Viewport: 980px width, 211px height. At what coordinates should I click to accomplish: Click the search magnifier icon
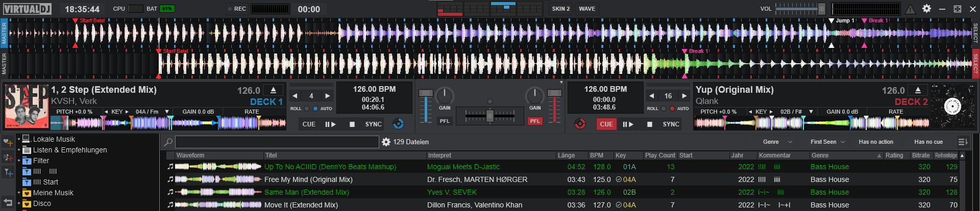point(168,142)
